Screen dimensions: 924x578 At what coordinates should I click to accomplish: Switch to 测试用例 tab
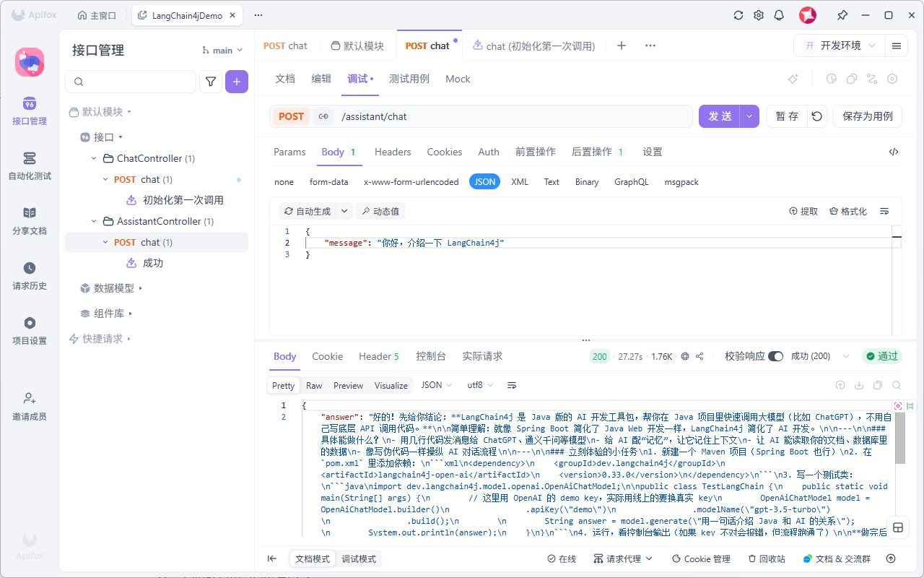[x=409, y=79]
